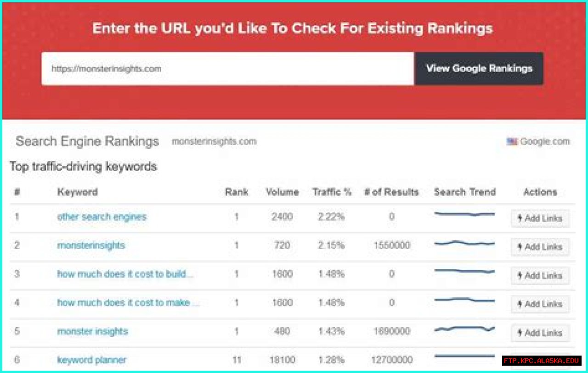
Task: Click the 'Top traffic-driving keywords' subheading
Action: point(83,166)
